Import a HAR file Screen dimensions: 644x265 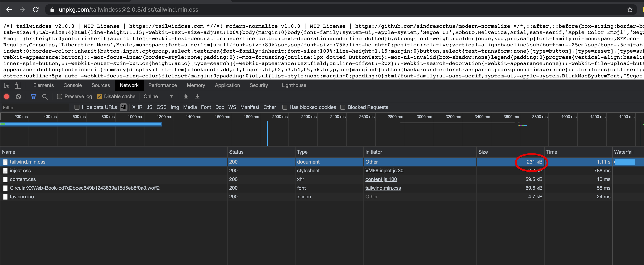pos(186,96)
